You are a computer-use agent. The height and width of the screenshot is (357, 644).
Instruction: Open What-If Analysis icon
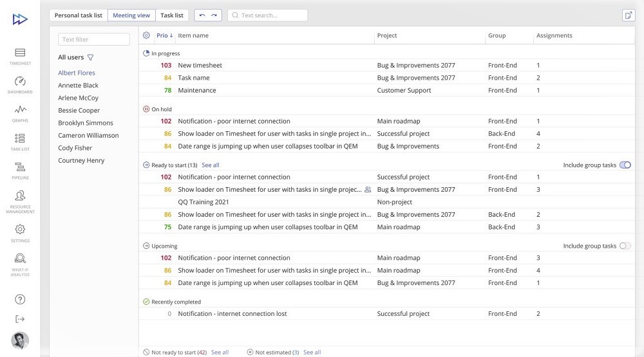(x=20, y=259)
